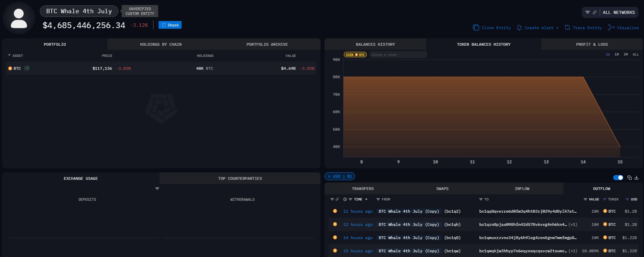
Task: Open the Inflow tab
Action: point(522,189)
